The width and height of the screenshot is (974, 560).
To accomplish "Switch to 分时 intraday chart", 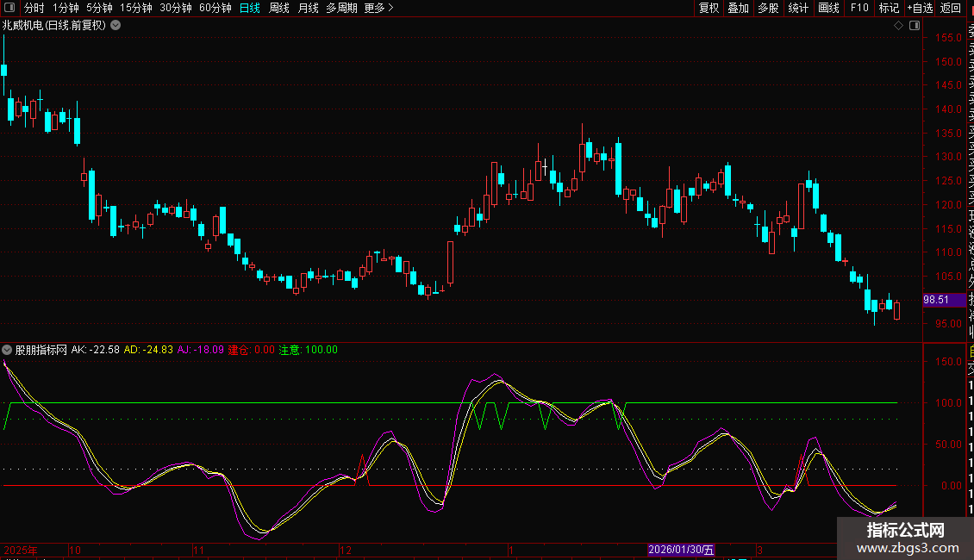I will click(x=34, y=8).
